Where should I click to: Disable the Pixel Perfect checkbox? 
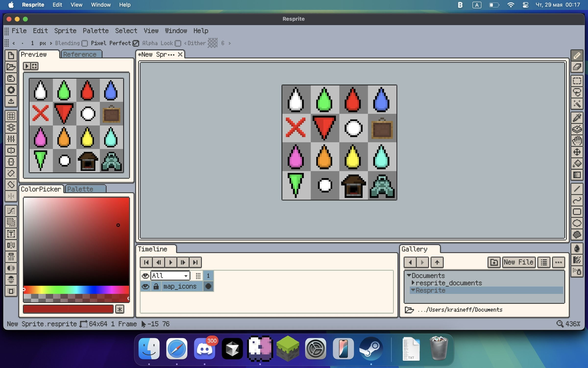[x=136, y=43]
